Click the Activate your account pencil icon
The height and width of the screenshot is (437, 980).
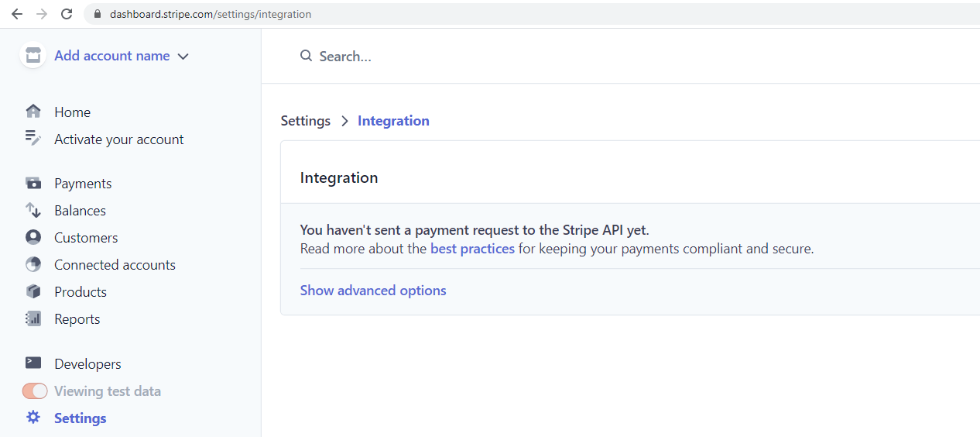[x=33, y=139]
